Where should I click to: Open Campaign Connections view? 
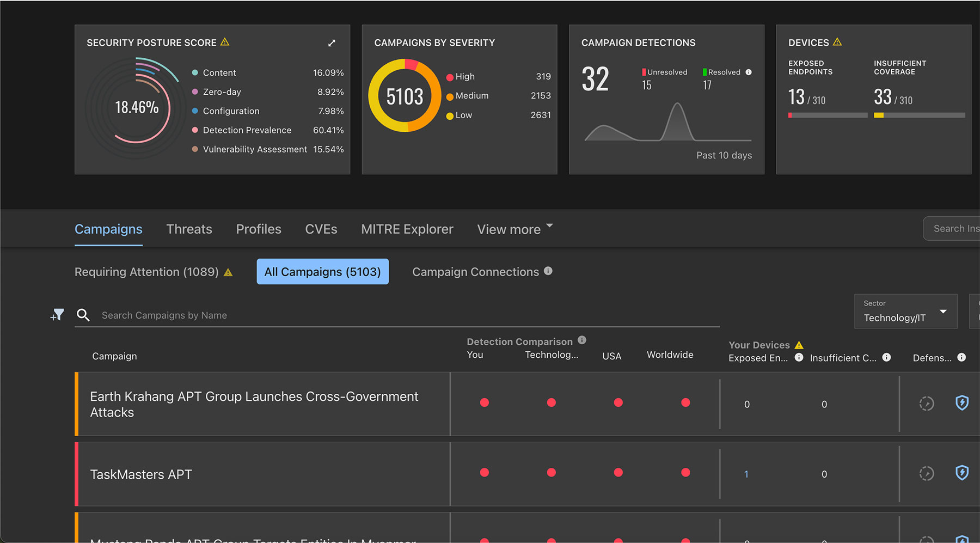click(x=475, y=272)
